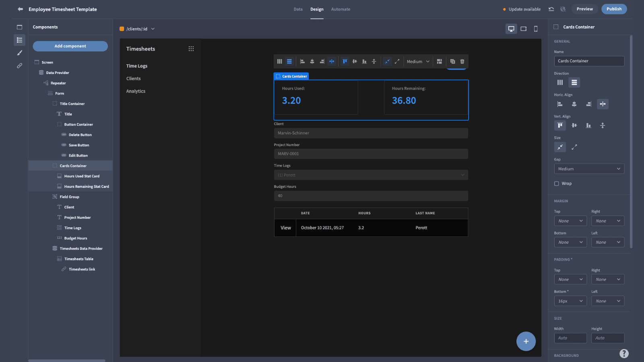Click the grid layout icon in floating toolbar

coord(440,62)
